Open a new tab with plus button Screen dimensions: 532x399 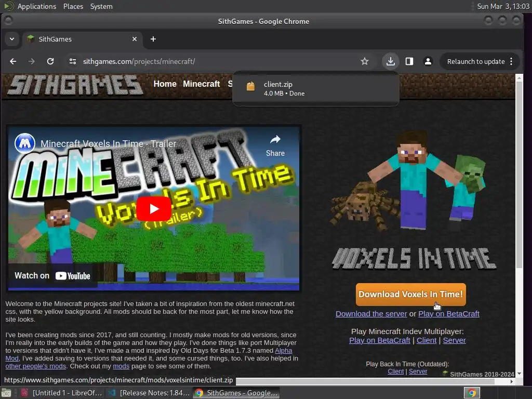pos(153,39)
